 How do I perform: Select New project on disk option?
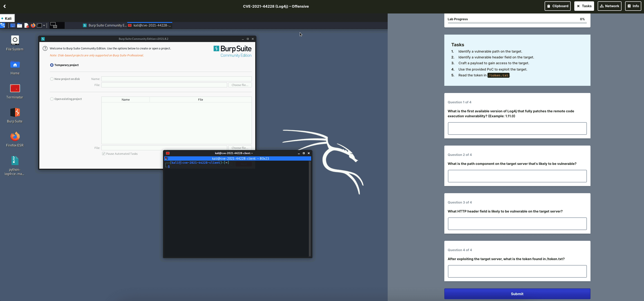52,79
